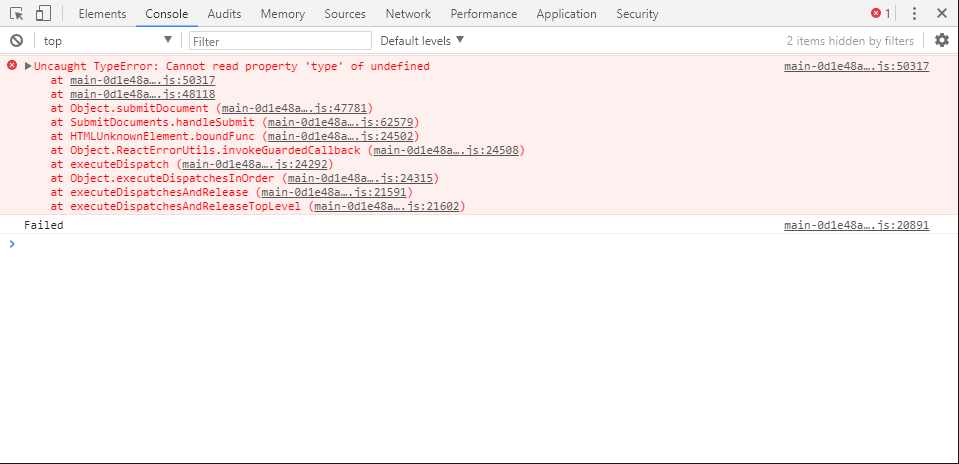Screen dimensions: 959x464
Task: Open DevTools three-dot customize menu
Action: click(914, 13)
